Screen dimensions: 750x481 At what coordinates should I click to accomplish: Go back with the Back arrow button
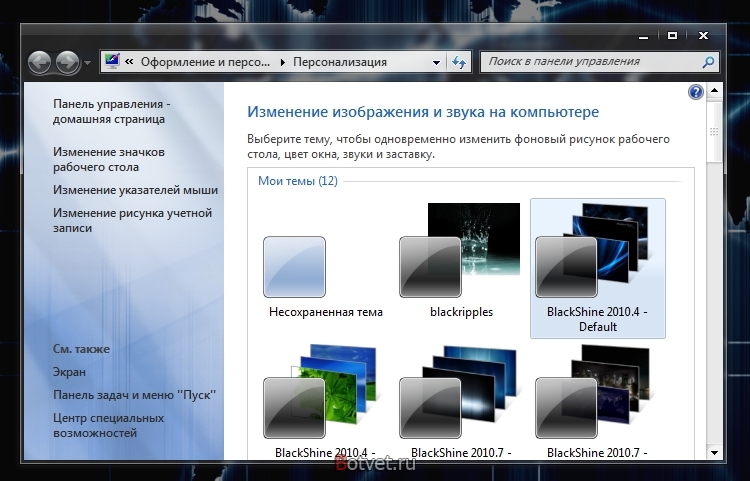[x=39, y=62]
